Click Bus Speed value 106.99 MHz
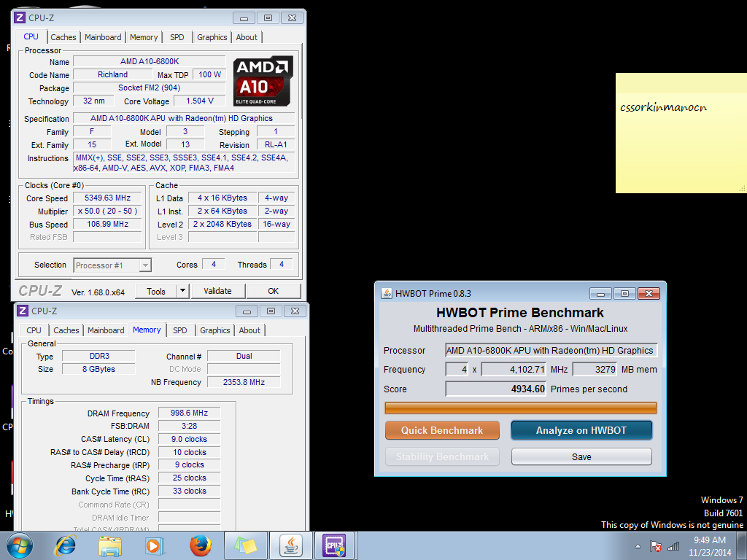The height and width of the screenshot is (560, 747). coord(107,225)
